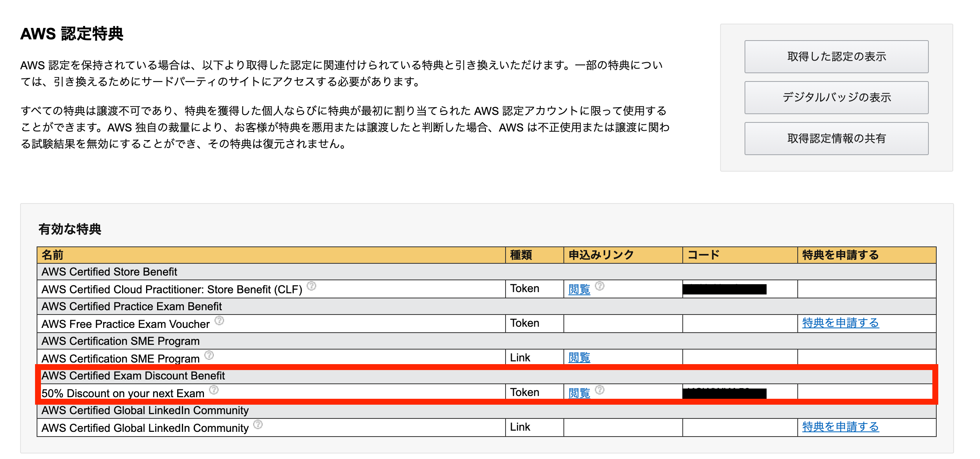Open 閲覧 link for the 50% exam discount

click(578, 393)
